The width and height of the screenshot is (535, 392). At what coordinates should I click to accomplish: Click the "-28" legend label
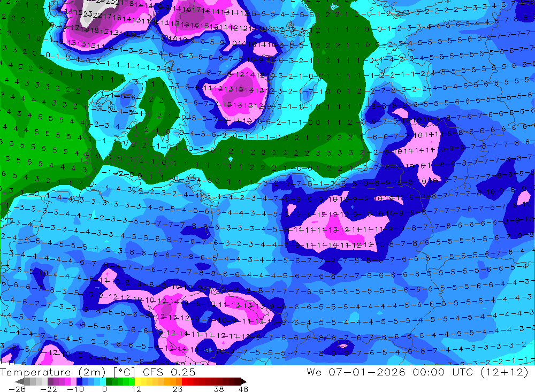pos(17,389)
